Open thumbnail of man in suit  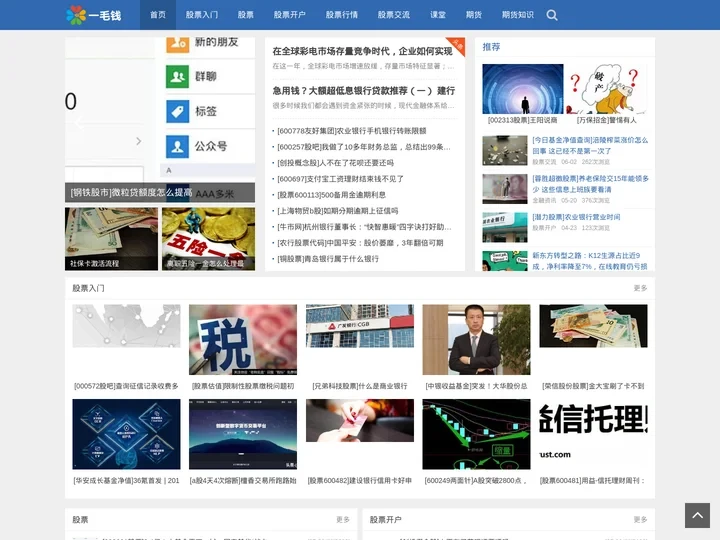(x=476, y=339)
